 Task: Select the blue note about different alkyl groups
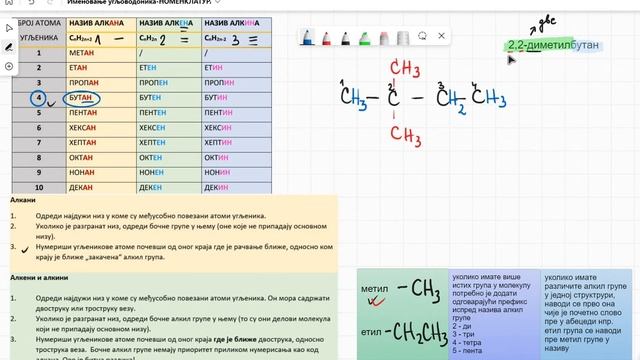pos(586,313)
